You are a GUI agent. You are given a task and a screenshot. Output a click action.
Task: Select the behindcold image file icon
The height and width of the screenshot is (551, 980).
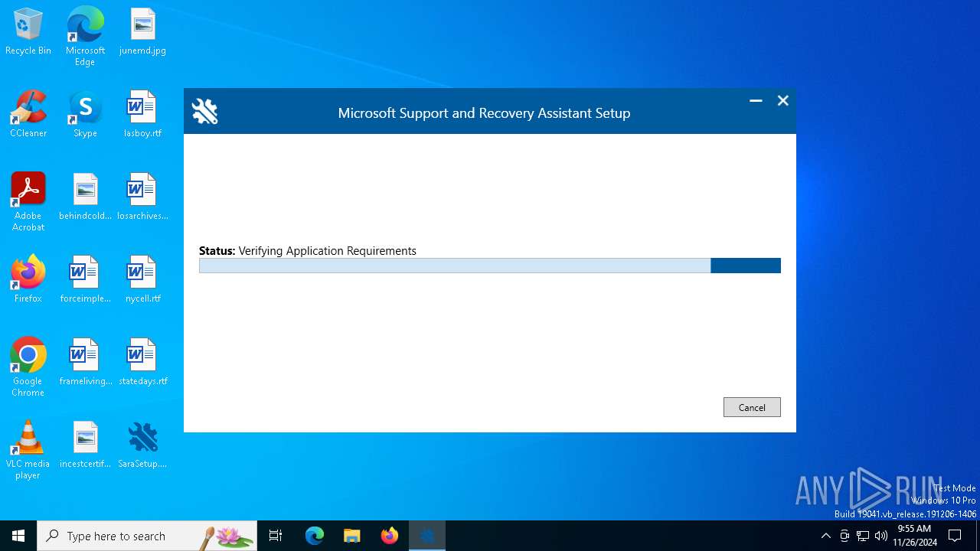click(x=85, y=197)
